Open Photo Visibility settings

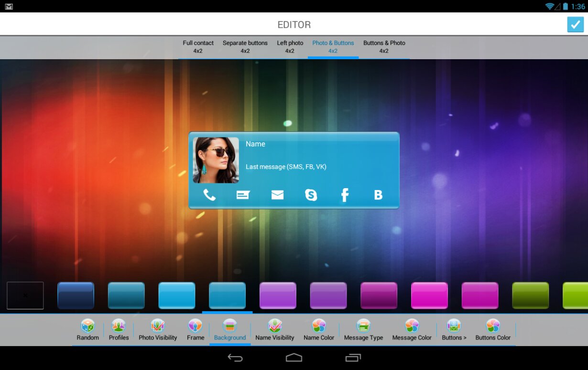pos(158,330)
